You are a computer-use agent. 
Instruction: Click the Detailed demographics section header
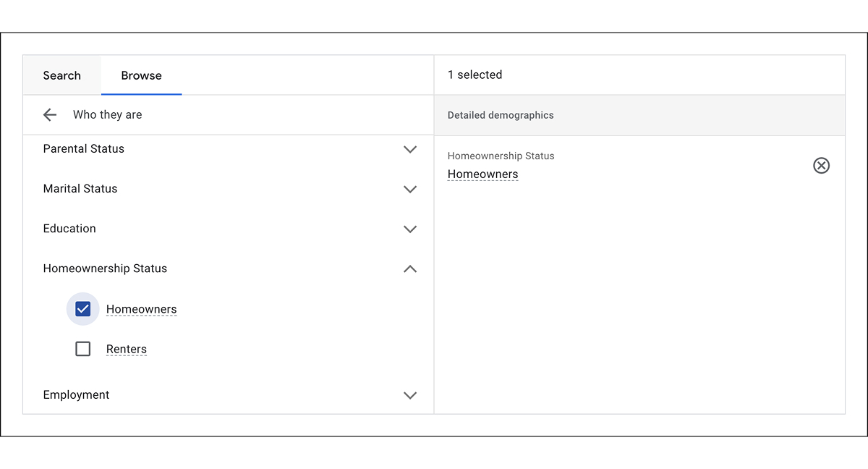tap(501, 115)
